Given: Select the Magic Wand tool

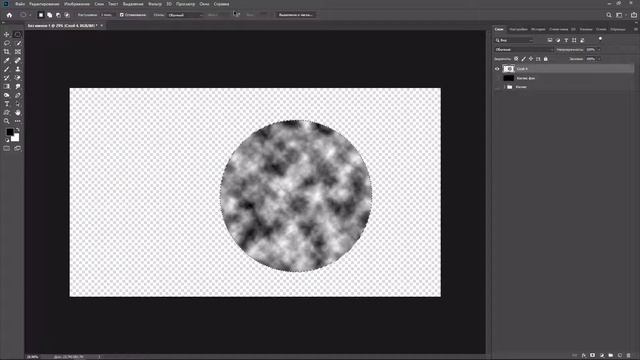Looking at the screenshot, I should tap(18, 43).
